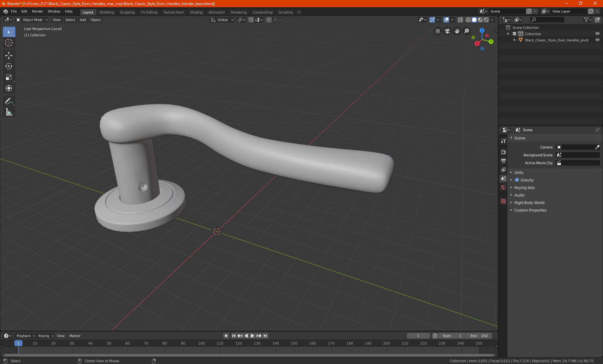The image size is (603, 364).
Task: Click the End frame 250 field
Action: [479, 336]
